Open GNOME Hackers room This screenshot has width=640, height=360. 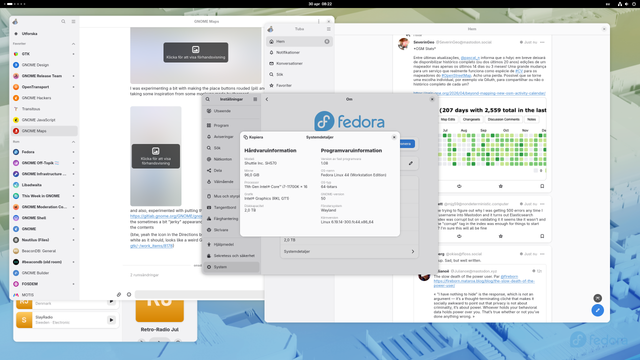tap(44, 98)
